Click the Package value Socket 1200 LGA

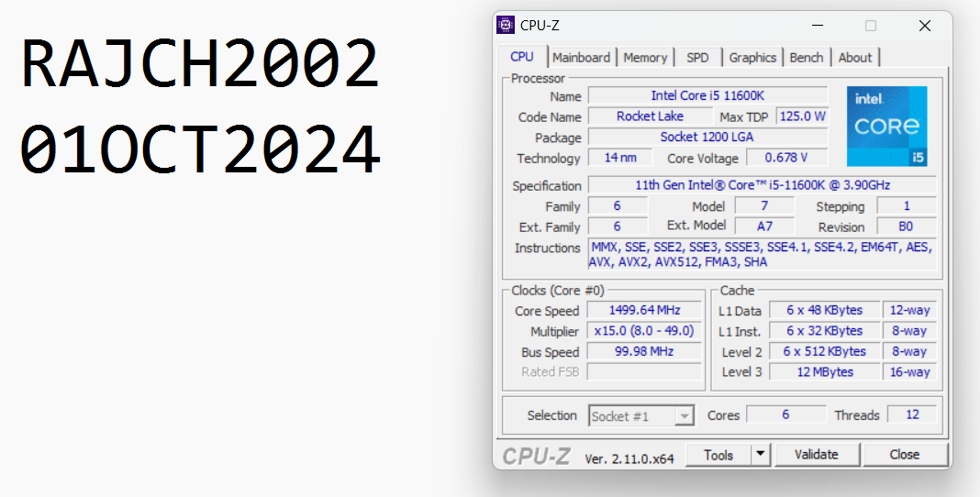707,137
